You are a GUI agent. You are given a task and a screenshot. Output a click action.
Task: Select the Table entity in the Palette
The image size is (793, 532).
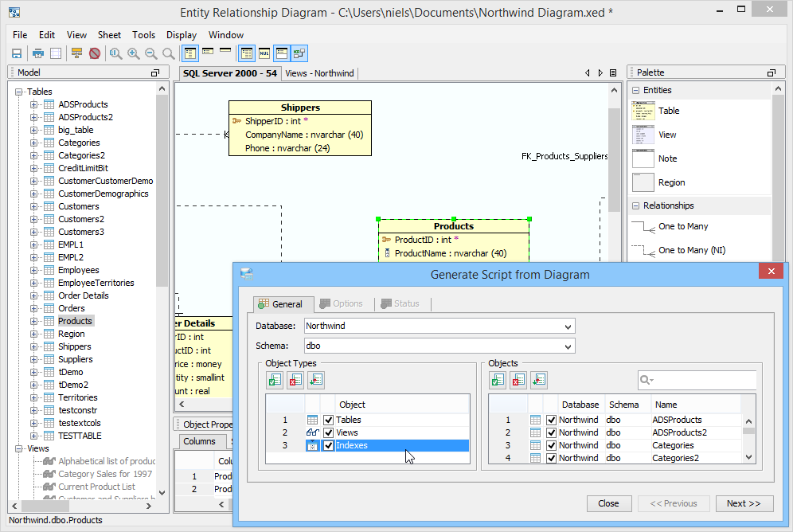[x=656, y=111]
